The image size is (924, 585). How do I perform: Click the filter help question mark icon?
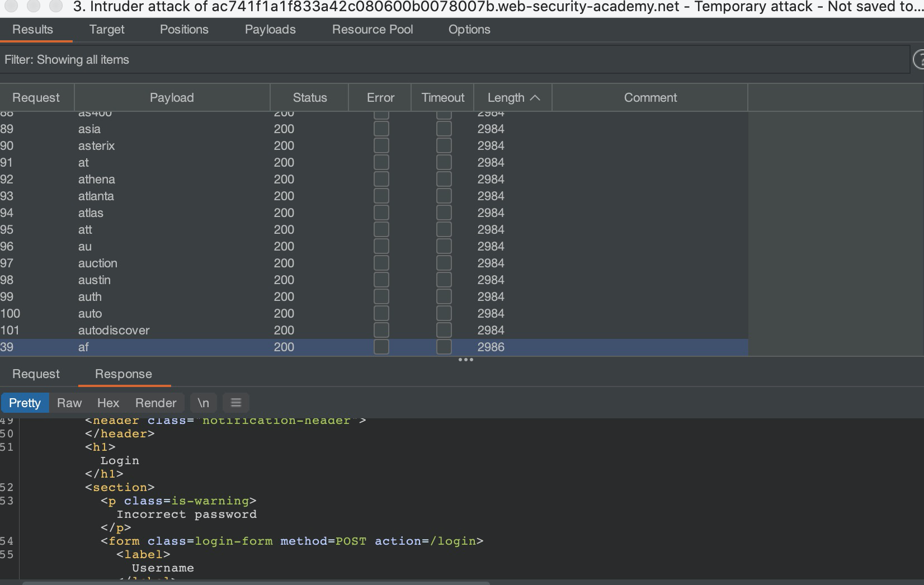(x=918, y=59)
